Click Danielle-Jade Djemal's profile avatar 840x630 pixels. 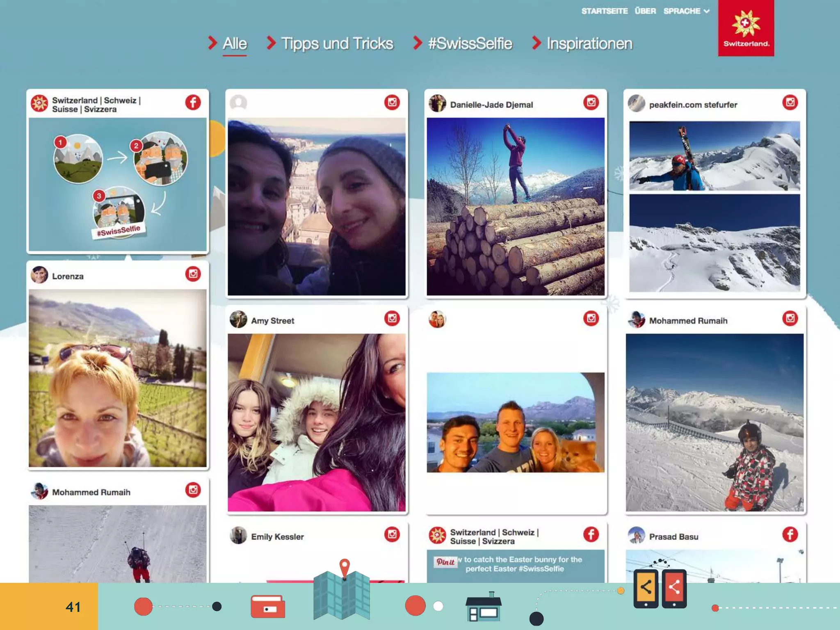[x=437, y=103]
